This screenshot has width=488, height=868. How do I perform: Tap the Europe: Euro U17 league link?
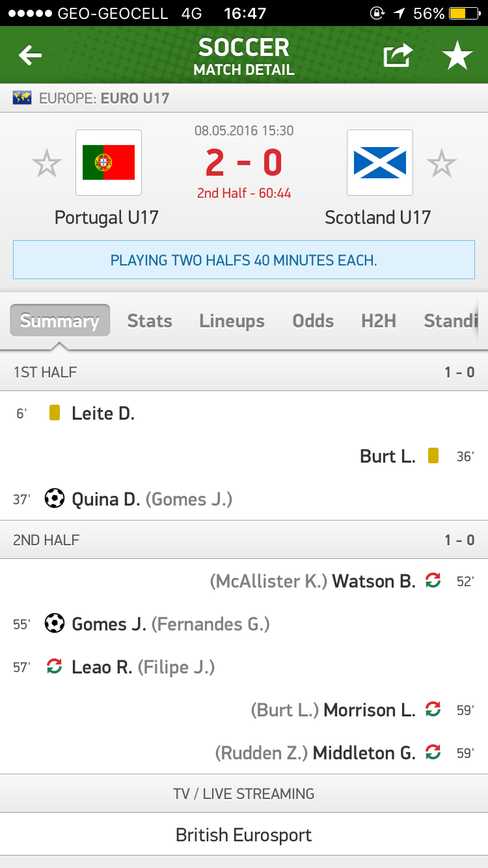tap(104, 99)
